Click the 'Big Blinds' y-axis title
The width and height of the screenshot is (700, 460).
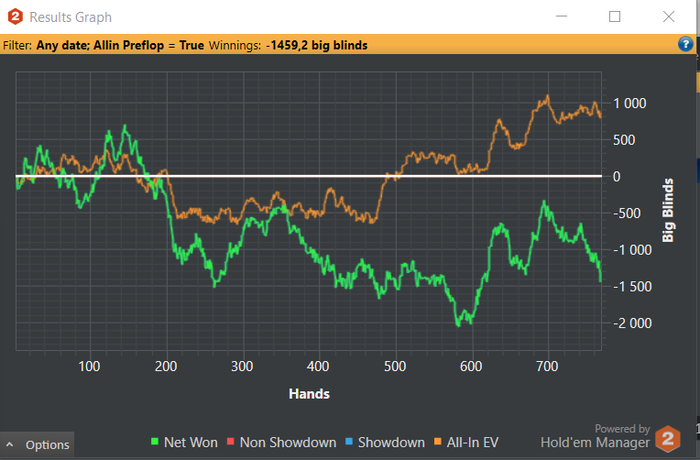(x=667, y=210)
